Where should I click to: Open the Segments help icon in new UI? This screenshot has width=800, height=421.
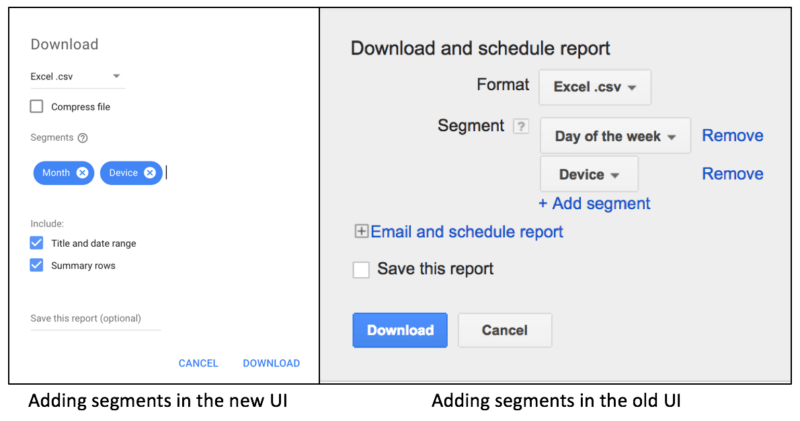pyautogui.click(x=83, y=138)
